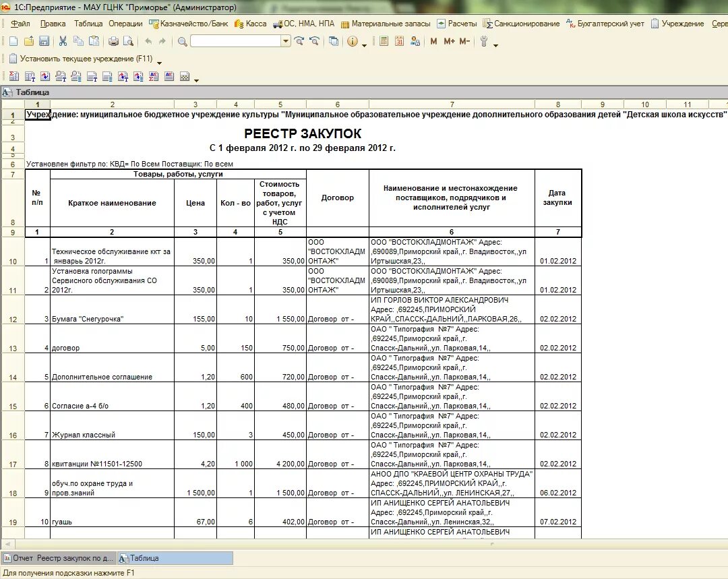Open the ОС, НМА, НПА menu
This screenshot has width=728, height=579.
(303, 24)
